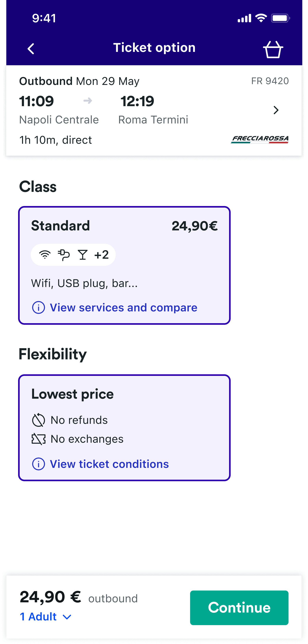
Task: Select the Standard class card
Action: [x=124, y=265]
